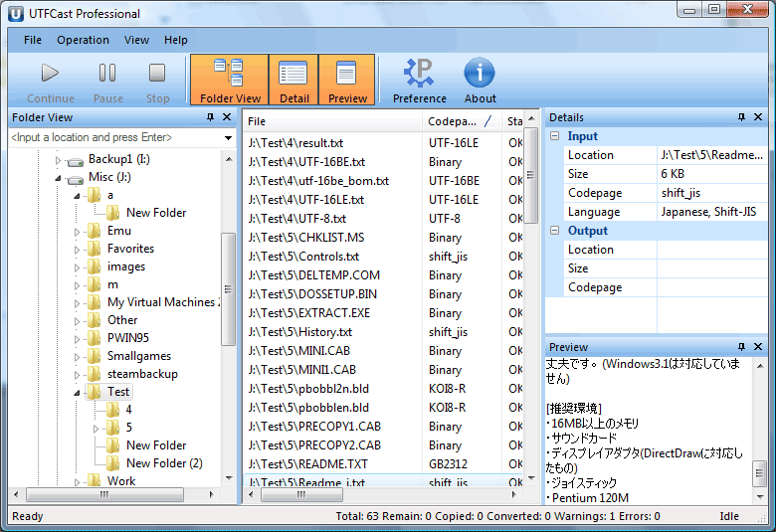Expand the PWIN95 folder

tap(77, 339)
